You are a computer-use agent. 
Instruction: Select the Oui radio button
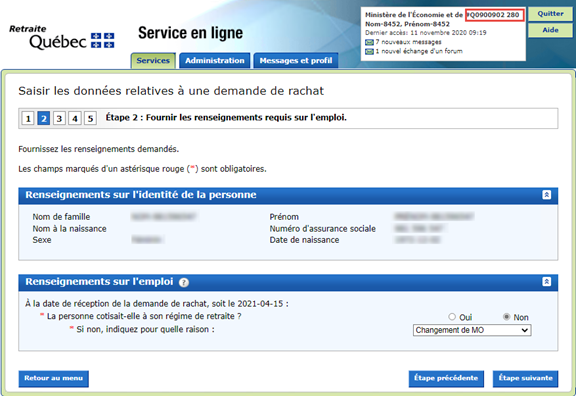pyautogui.click(x=452, y=317)
